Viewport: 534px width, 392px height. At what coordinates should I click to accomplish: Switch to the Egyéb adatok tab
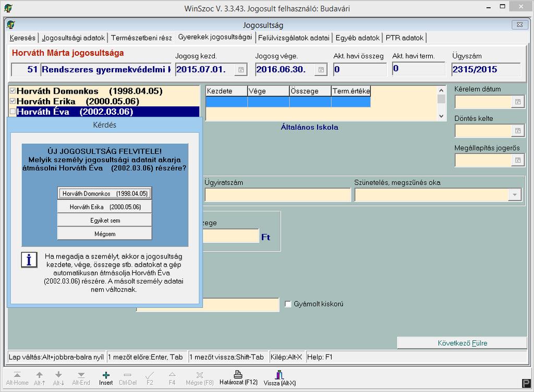357,38
